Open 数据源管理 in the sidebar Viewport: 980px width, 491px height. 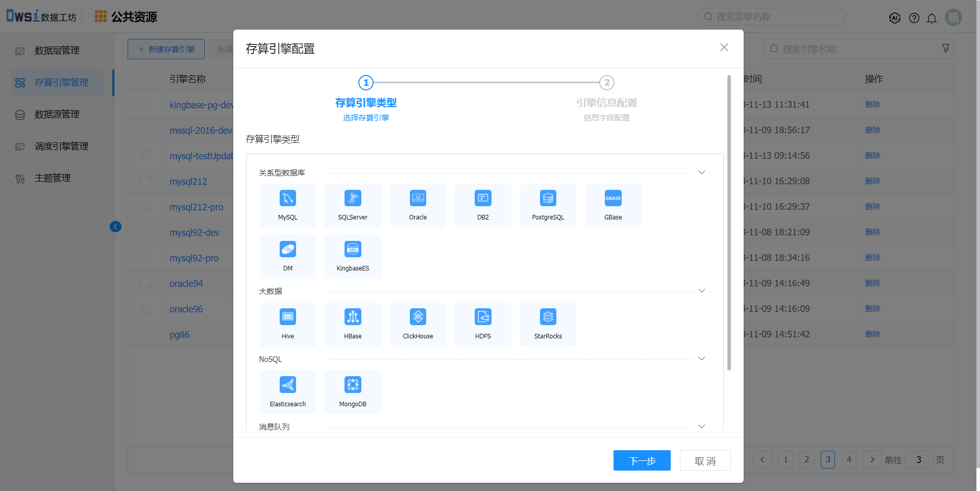[x=57, y=114]
